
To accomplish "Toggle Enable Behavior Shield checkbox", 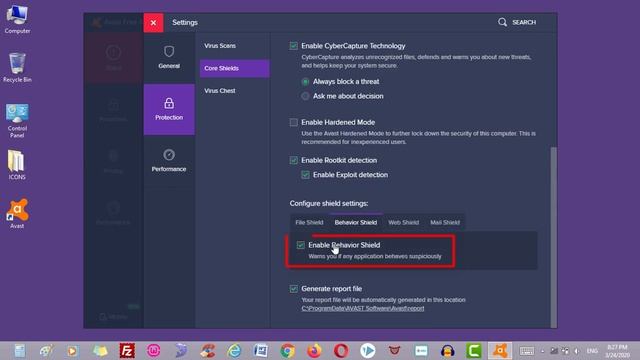I will [x=301, y=245].
